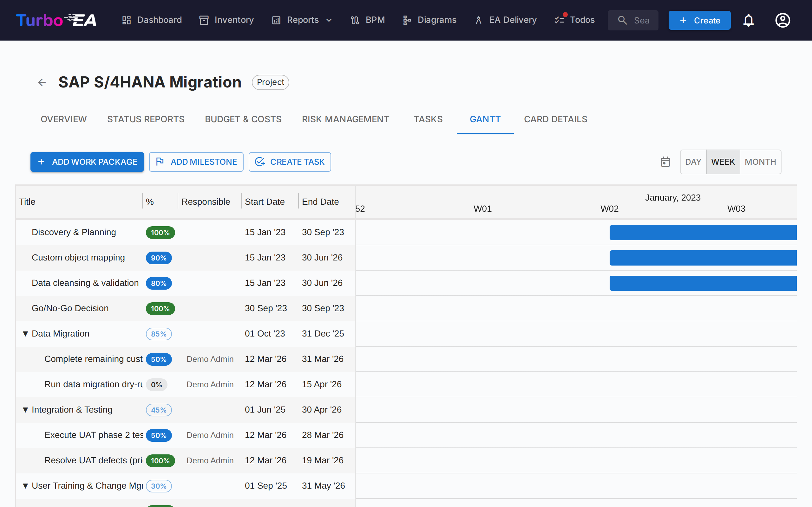
Task: Click the Add Milestone button
Action: click(x=196, y=162)
